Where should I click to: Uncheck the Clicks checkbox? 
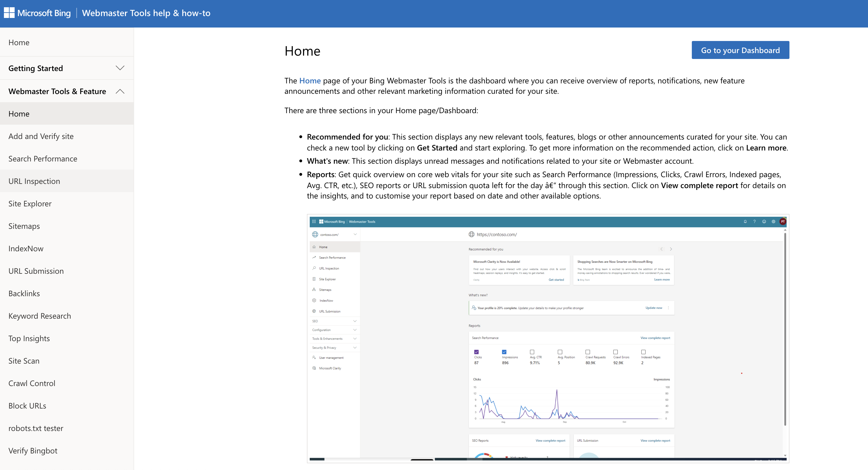click(476, 352)
